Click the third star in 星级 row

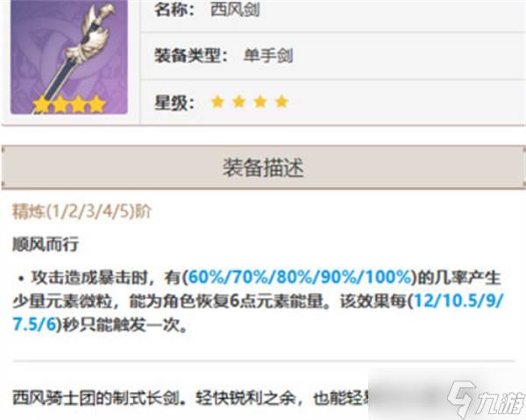(x=260, y=102)
